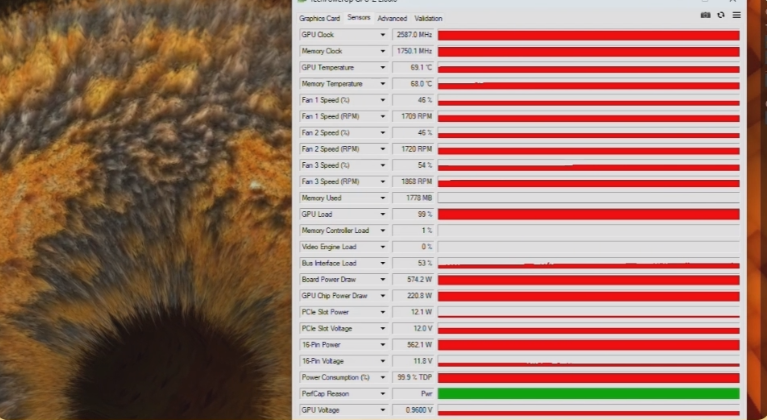Open Fan 3 Speed (RPM) dropdown
The width and height of the screenshot is (767, 420).
[383, 181]
